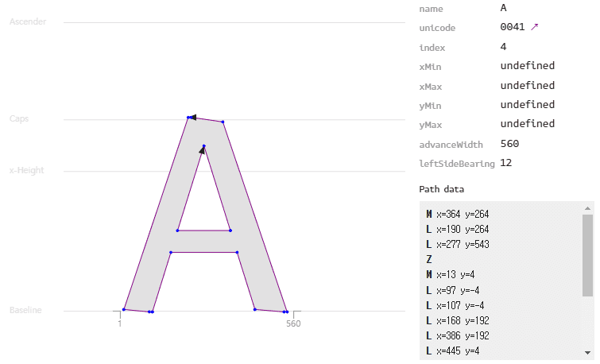Click the Ascender guideline label
Screen dimensions: 600x364
point(28,21)
